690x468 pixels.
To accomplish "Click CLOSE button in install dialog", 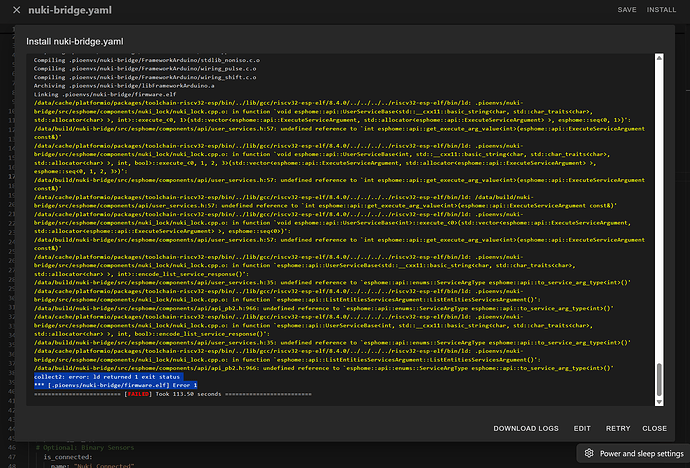I will [x=654, y=428].
